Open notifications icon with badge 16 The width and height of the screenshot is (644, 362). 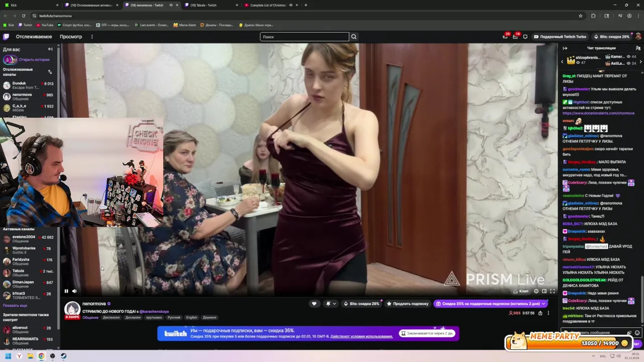pyautogui.click(x=515, y=36)
